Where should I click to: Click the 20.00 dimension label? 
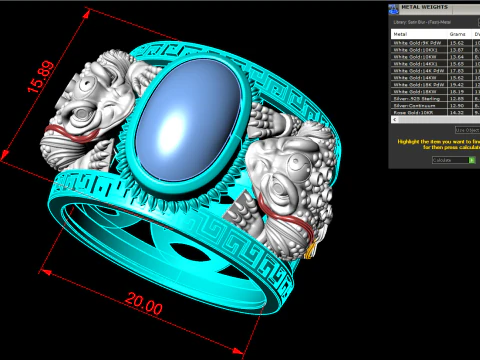[x=144, y=304]
